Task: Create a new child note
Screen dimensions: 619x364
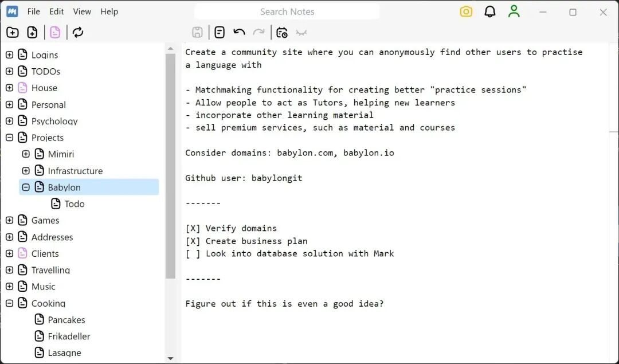Action: tap(32, 32)
